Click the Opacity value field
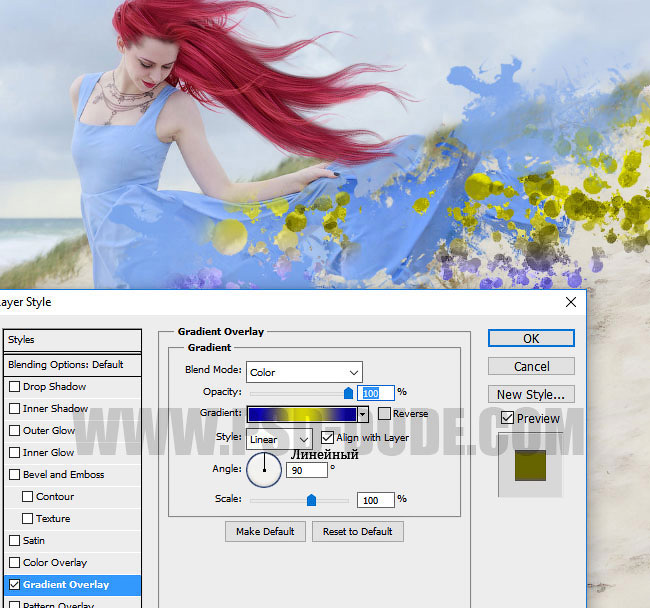The image size is (650, 608). click(x=376, y=393)
